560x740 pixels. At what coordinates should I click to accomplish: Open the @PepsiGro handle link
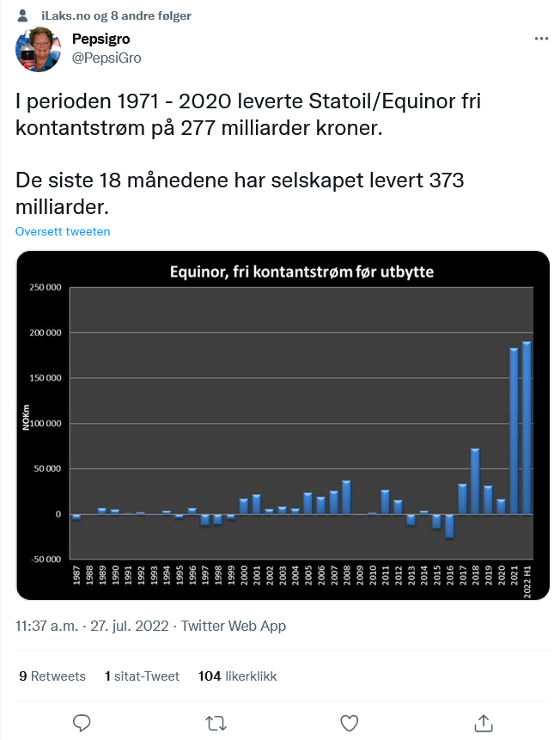(x=107, y=58)
